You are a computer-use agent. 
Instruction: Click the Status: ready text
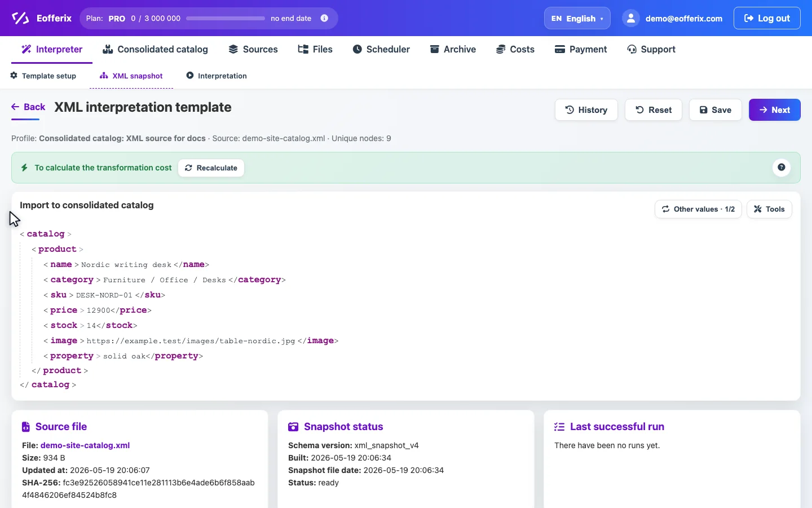pyautogui.click(x=314, y=483)
